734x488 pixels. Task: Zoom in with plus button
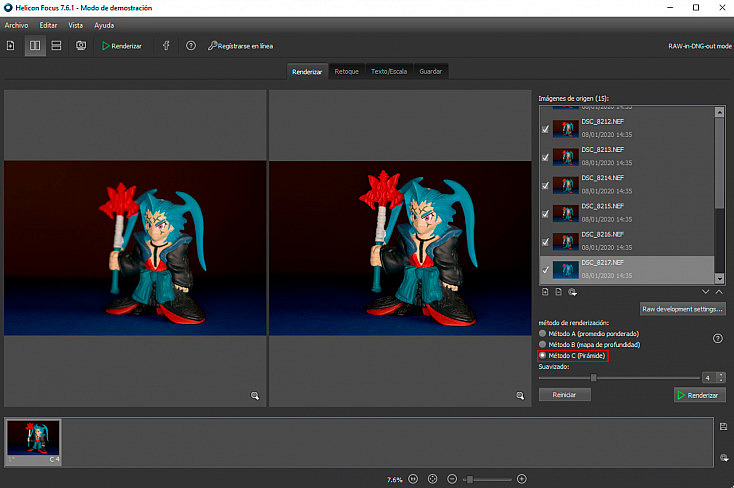[x=521, y=479]
